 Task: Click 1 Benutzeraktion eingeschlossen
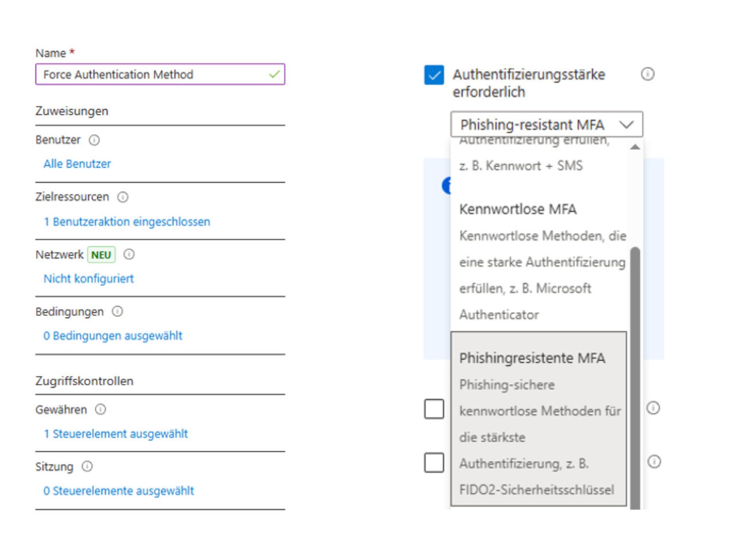coord(127,221)
